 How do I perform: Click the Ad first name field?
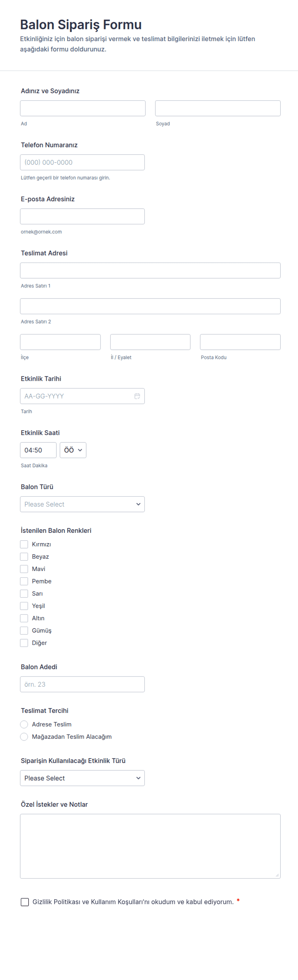[x=83, y=108]
